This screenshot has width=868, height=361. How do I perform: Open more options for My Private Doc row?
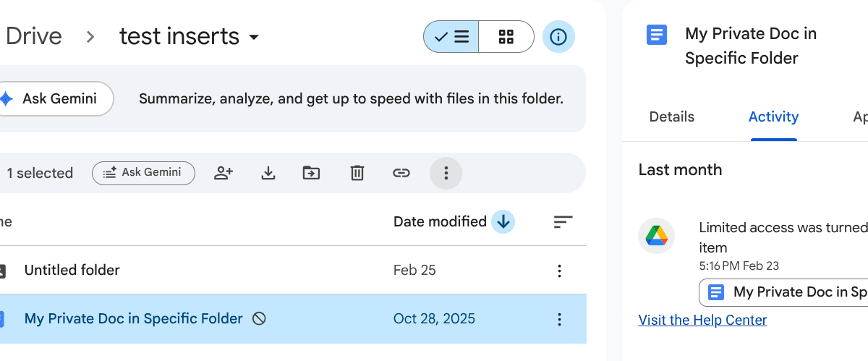[x=558, y=319]
